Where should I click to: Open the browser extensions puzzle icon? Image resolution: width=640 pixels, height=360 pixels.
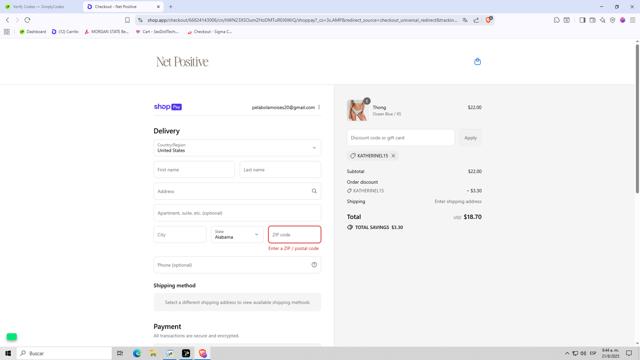pos(556,20)
